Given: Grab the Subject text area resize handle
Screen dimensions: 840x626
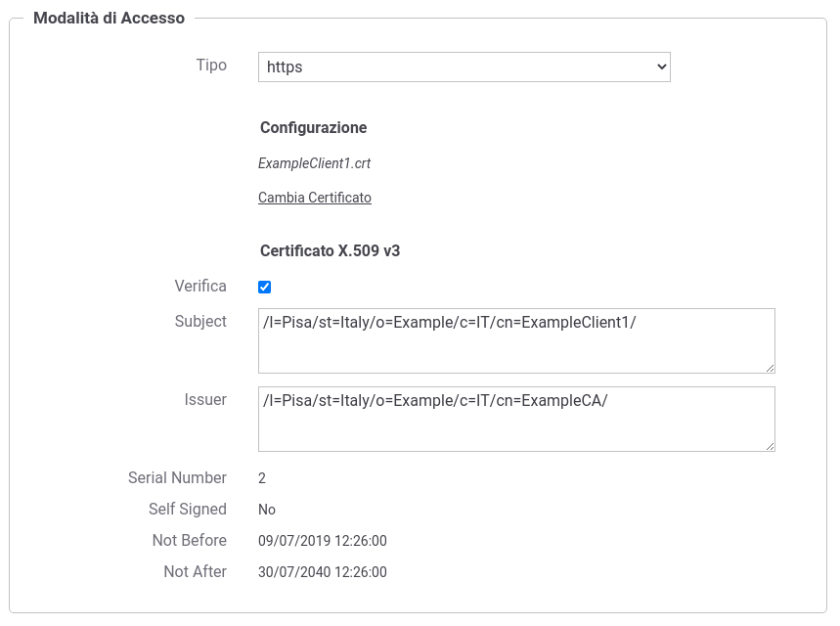Looking at the screenshot, I should coord(770,368).
